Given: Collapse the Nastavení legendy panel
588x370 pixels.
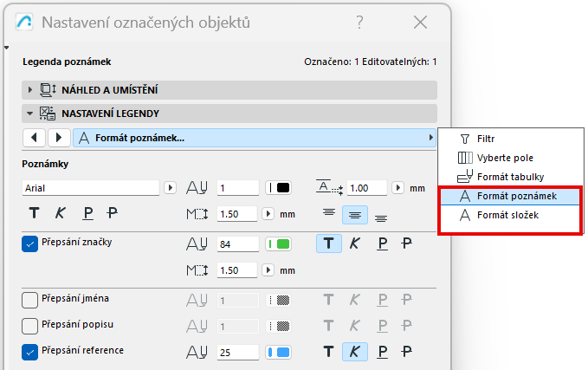Looking at the screenshot, I should tap(31, 114).
